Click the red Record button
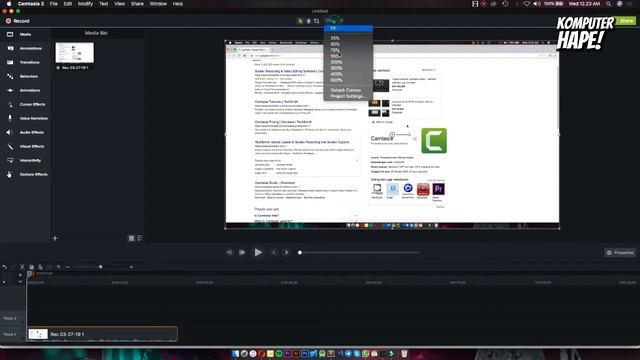Viewport: 640px width, 360px height. click(x=18, y=21)
